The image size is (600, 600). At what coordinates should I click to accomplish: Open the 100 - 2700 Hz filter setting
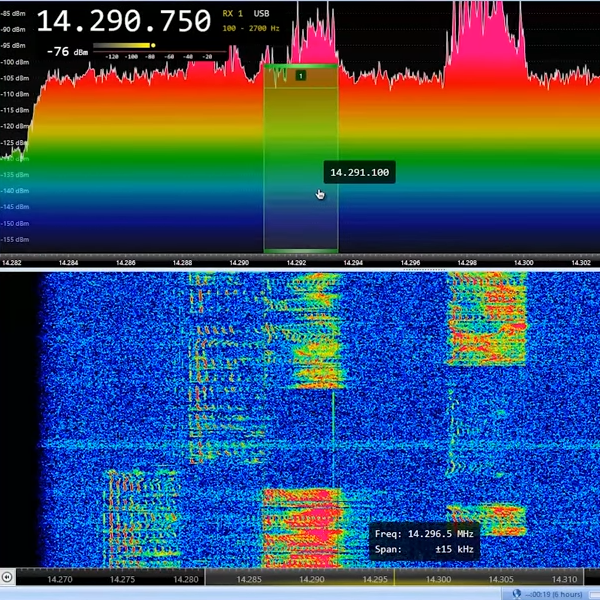click(249, 27)
